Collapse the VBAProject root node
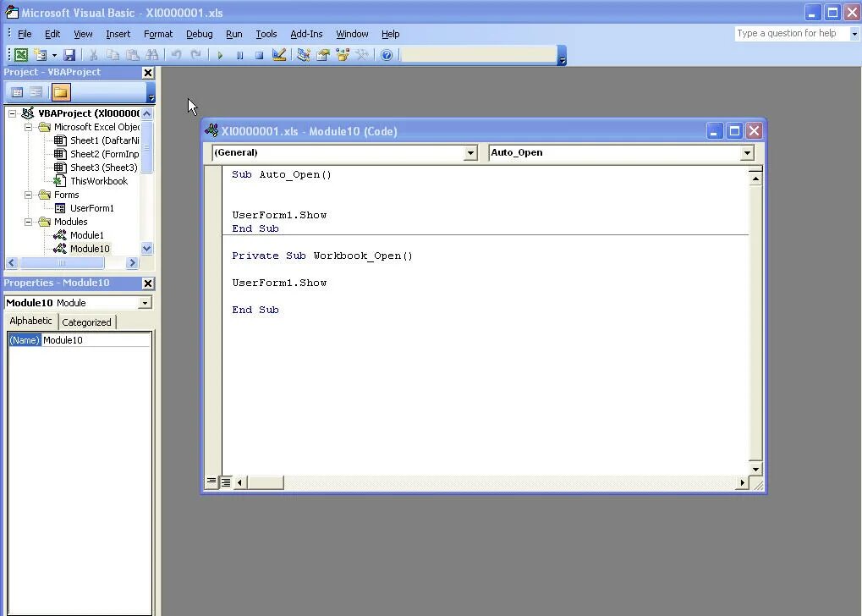862x616 pixels. [12, 114]
